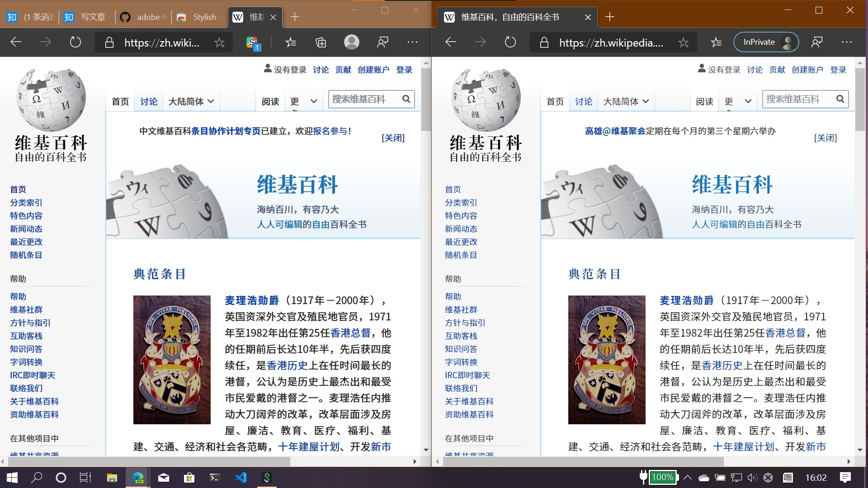Go back in left browser window
Viewport: 868px width, 488px height.
tap(16, 42)
